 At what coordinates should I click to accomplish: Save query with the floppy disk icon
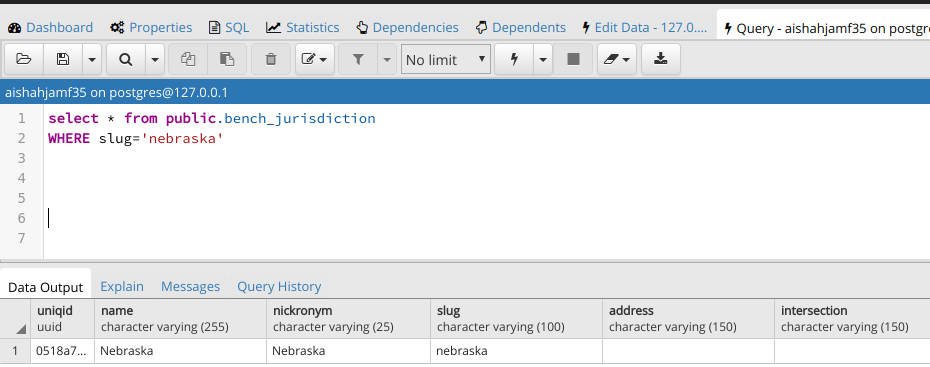coord(63,59)
